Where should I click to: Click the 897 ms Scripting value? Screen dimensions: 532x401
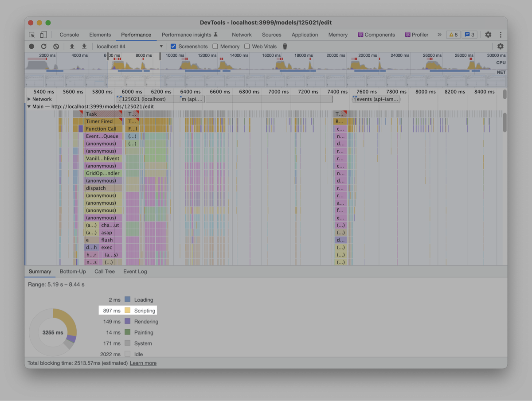(112, 311)
